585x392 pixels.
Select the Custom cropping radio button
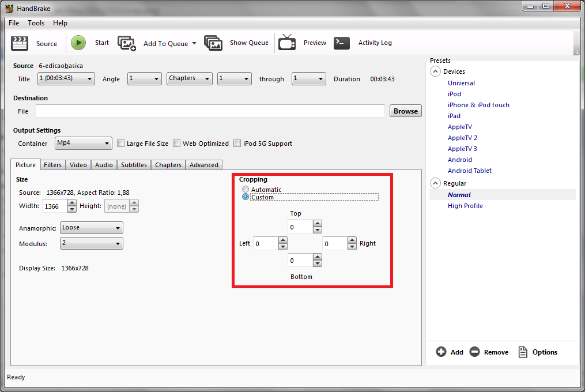click(x=245, y=197)
